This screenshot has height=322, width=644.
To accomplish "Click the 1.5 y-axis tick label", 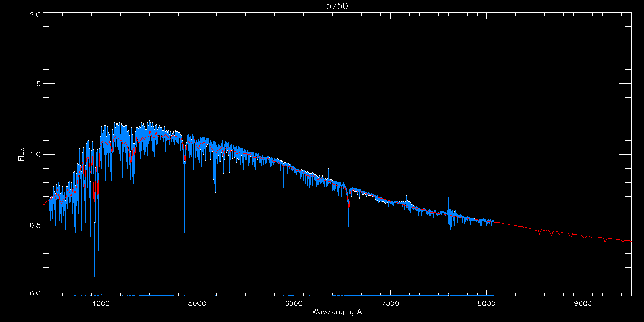I will pyautogui.click(x=35, y=84).
